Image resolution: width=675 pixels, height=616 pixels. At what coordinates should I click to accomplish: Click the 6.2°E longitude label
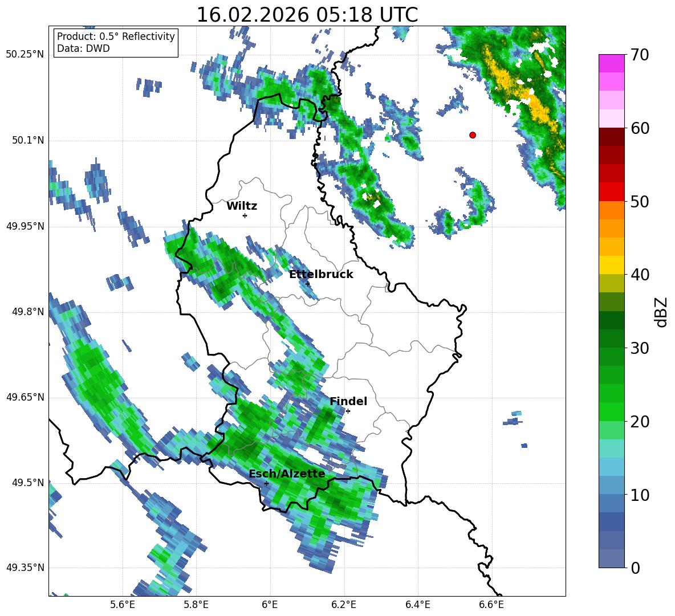tap(344, 605)
